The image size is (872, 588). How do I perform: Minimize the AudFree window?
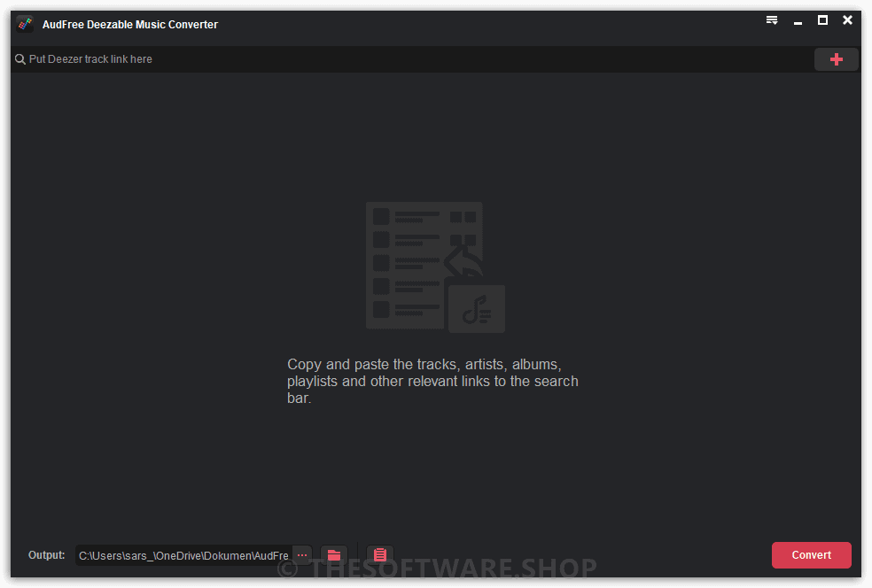[x=798, y=22]
